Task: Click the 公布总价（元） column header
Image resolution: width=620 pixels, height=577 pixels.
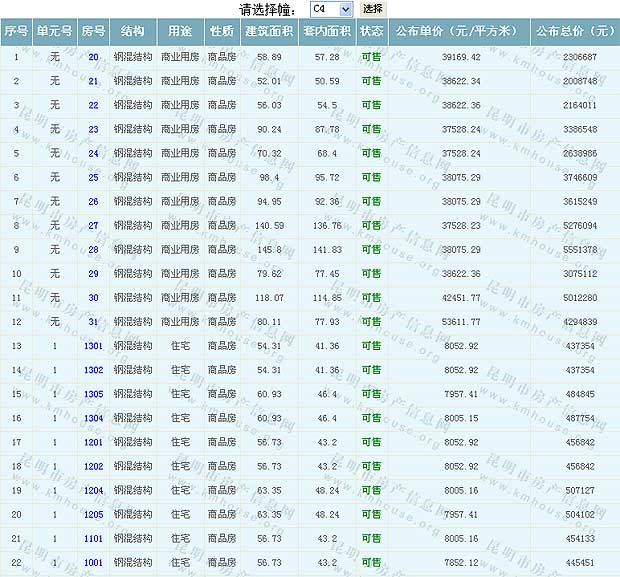Action: [574, 31]
